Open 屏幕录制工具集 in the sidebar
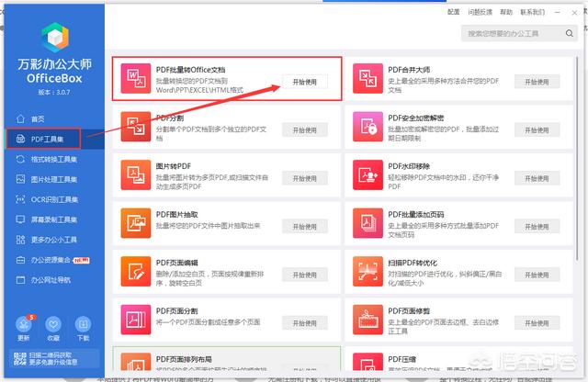 coord(54,219)
